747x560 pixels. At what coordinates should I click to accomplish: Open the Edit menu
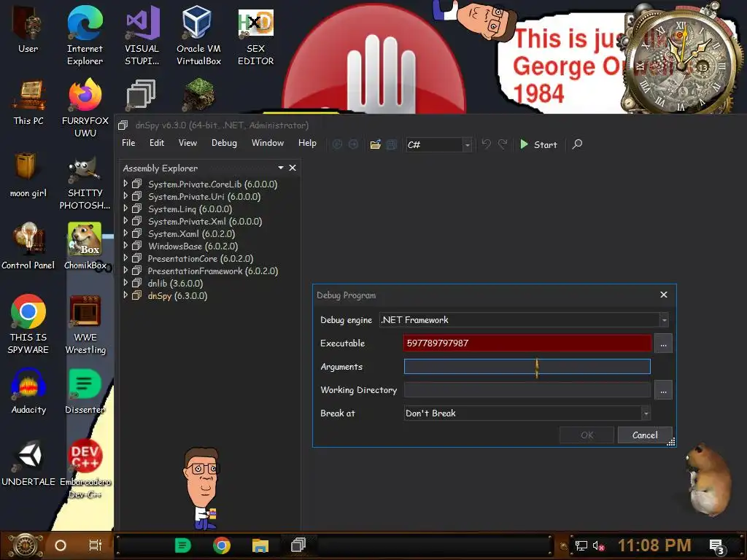tap(156, 143)
